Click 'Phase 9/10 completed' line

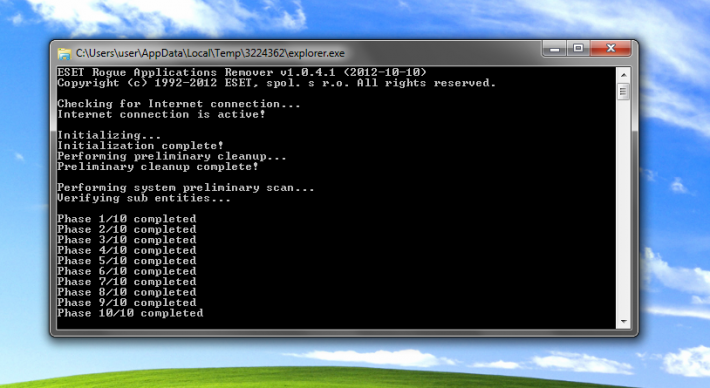tap(127, 302)
